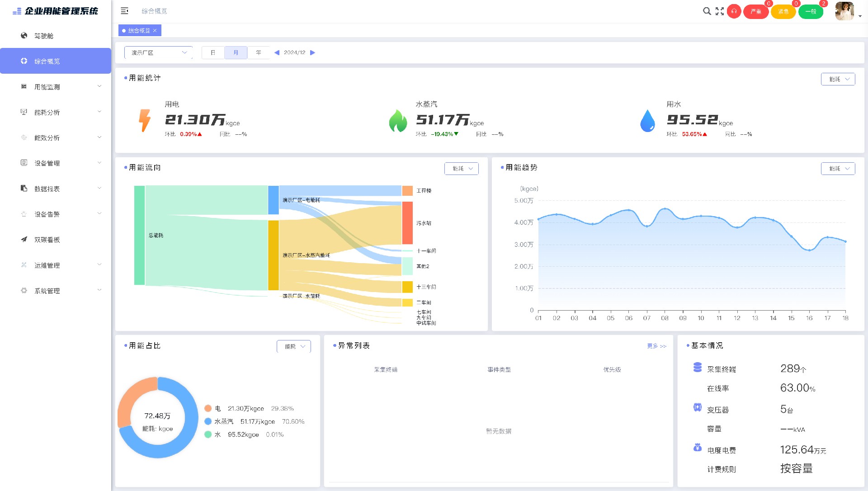
Task: Click the red headset support icon
Action: point(734,11)
